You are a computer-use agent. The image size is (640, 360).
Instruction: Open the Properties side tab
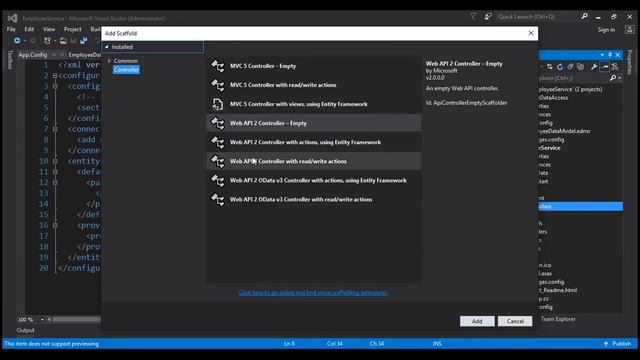pos(629,62)
